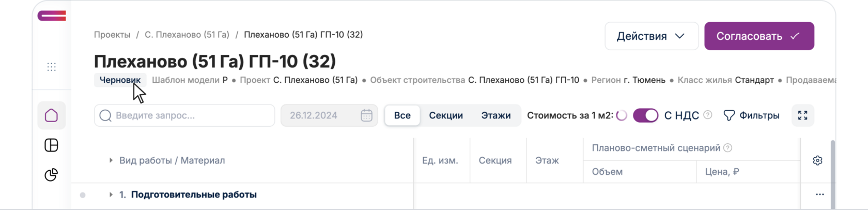The image size is (868, 210).
Task: Expand Подготовительные работы row
Action: pos(111,194)
